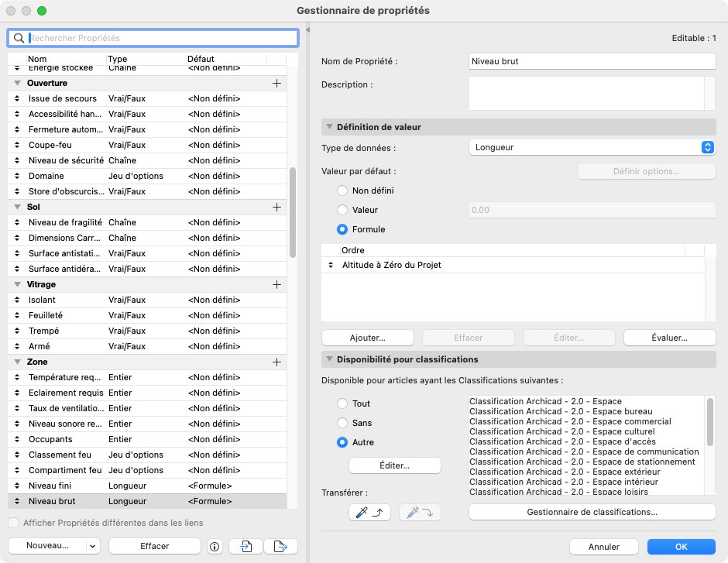The image size is (728, 563).
Task: Collapse the Ouverture property group
Action: 18,83
